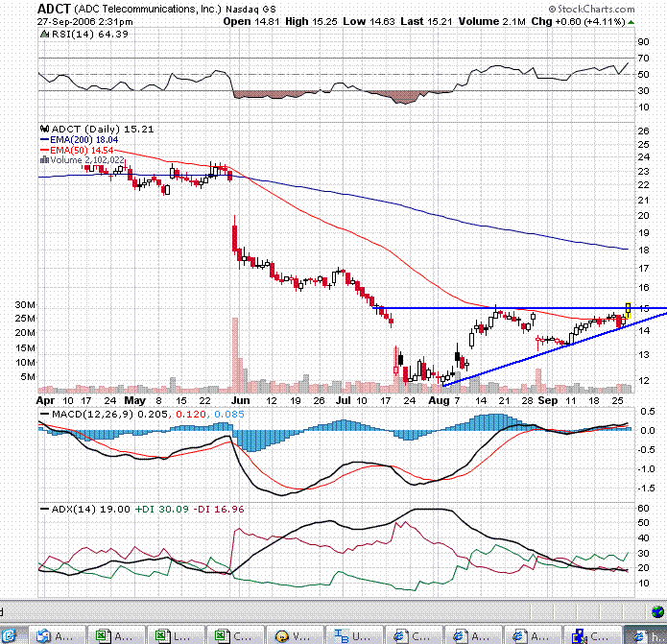
Task: Click the "Nasdaq GS" exchange label
Action: (250, 9)
